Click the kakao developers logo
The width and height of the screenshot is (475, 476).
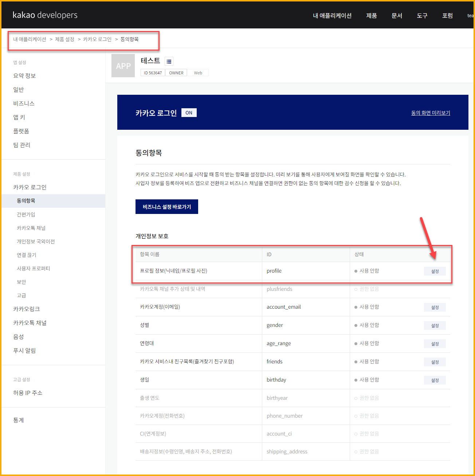pos(45,15)
